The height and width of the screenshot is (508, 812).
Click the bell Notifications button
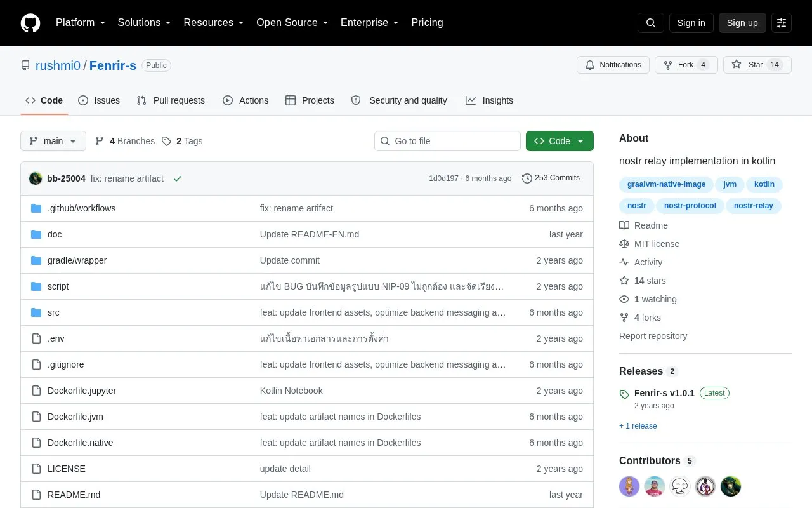(613, 65)
